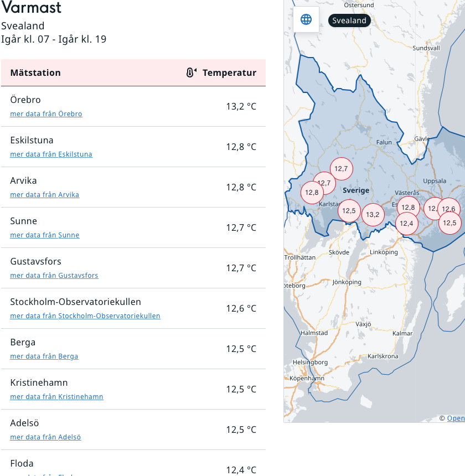Select the 12,4 map marker

tap(406, 224)
